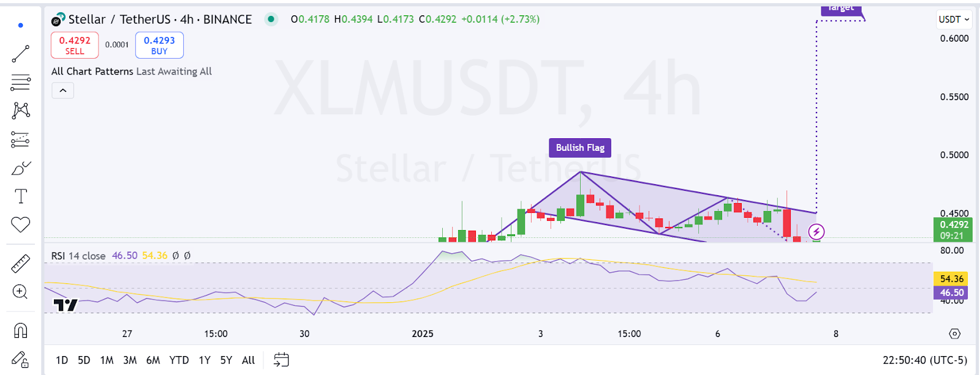
Task: Open the Fibonacci retracement tool
Action: [20, 82]
